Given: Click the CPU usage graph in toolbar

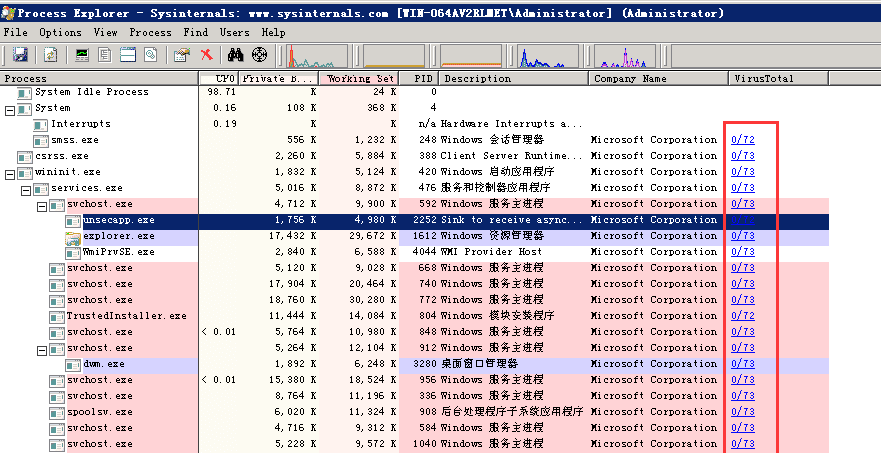Looking at the screenshot, I should click(318, 55).
